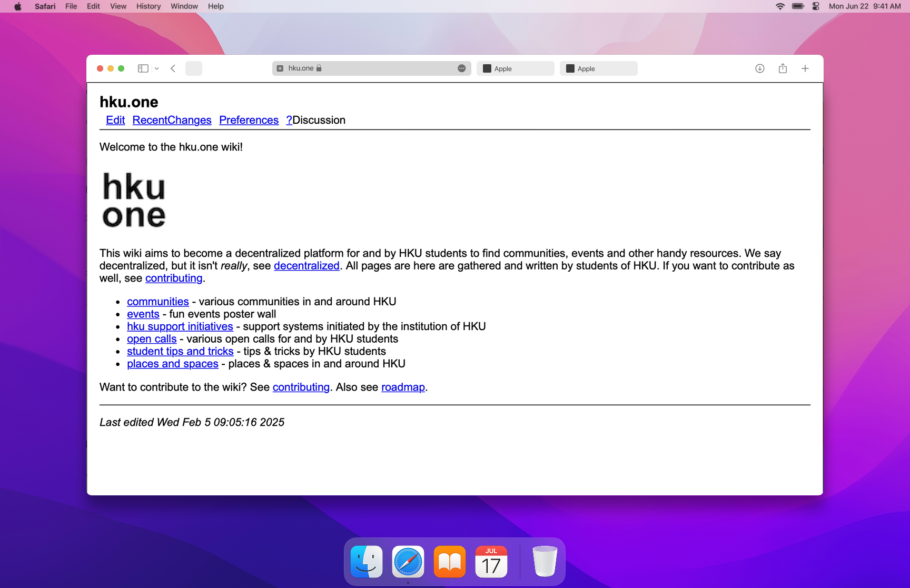910x588 pixels.
Task: Open the Help menu
Action: (216, 6)
